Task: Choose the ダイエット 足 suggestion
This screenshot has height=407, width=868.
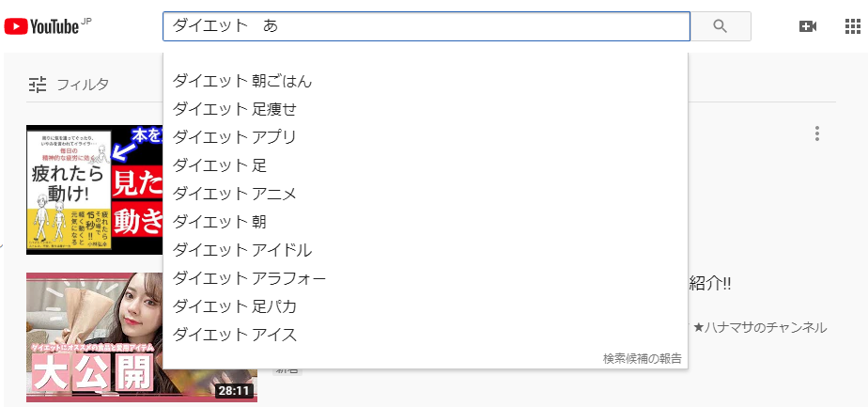Action: [x=426, y=165]
